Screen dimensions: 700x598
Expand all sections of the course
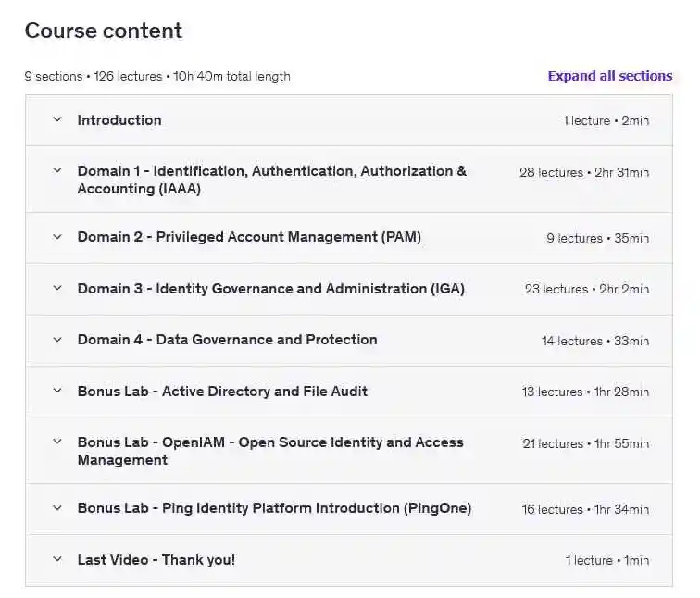(609, 76)
